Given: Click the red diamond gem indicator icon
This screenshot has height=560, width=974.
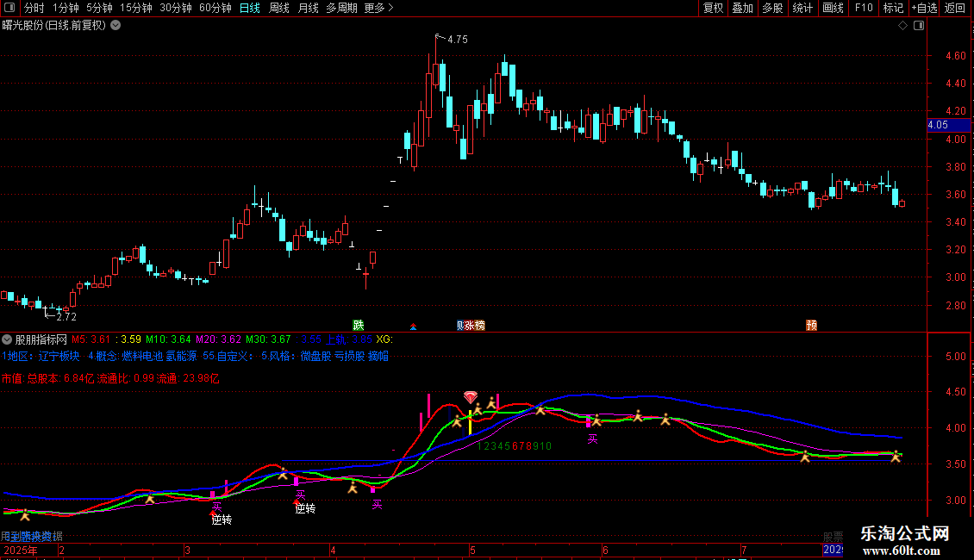Looking at the screenshot, I should coord(471,396).
